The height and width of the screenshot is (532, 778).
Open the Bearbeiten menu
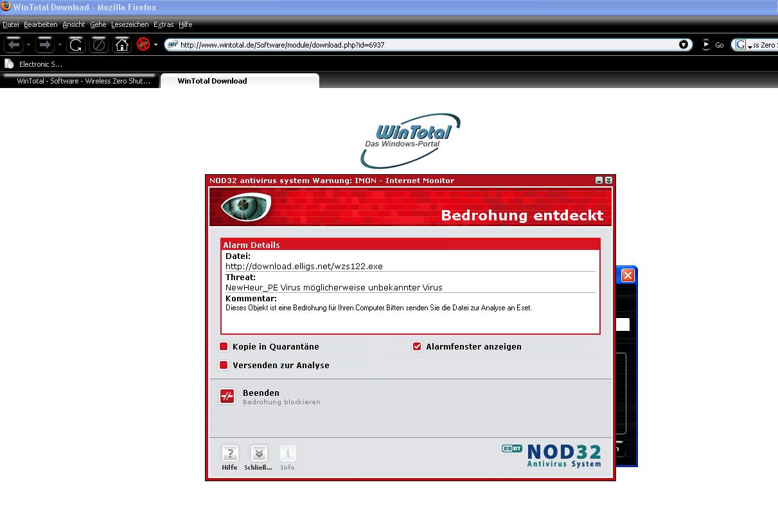pyautogui.click(x=40, y=24)
